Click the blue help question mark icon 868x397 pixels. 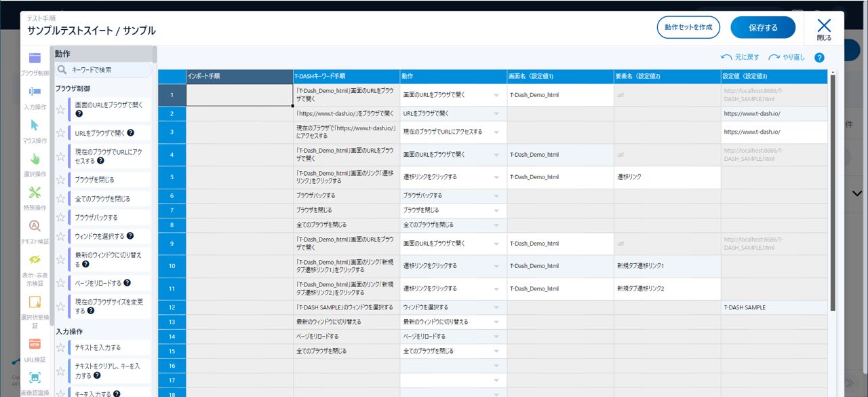(819, 58)
